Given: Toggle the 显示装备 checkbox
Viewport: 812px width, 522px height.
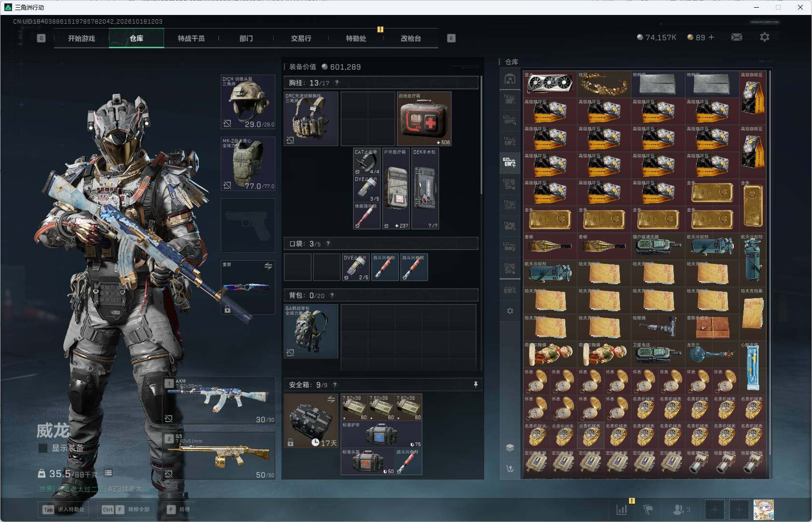Looking at the screenshot, I should pyautogui.click(x=43, y=448).
